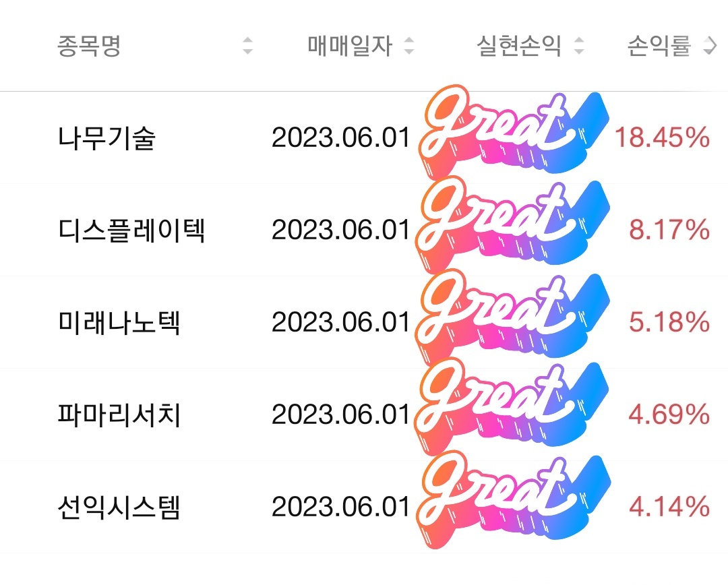Select the 미래나노텍 stock name
The height and width of the screenshot is (585, 728).
(x=119, y=322)
